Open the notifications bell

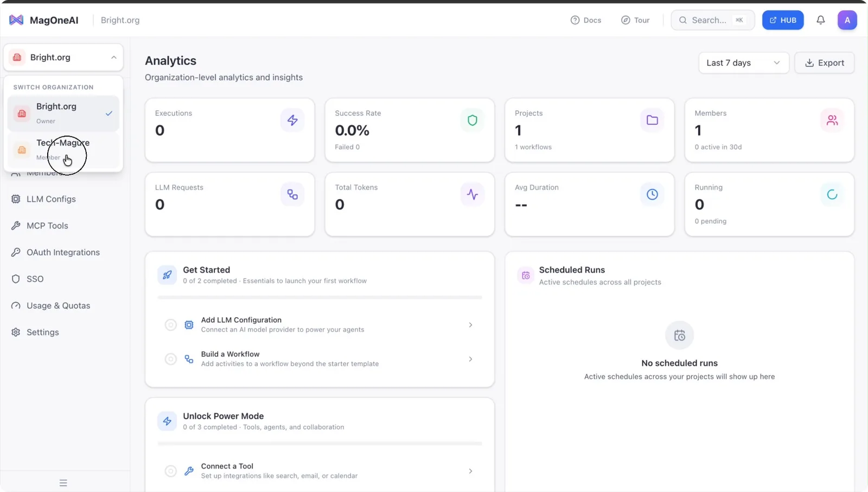[820, 20]
